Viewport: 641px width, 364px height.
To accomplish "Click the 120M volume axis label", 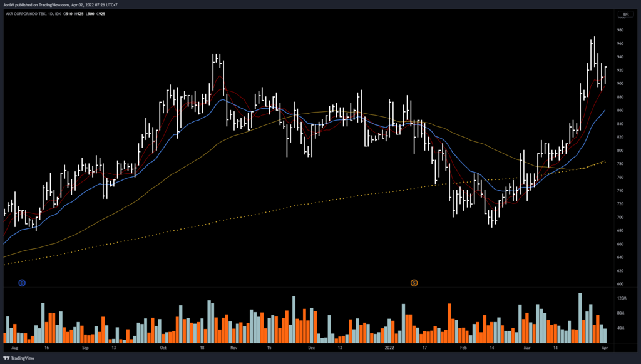I will tap(621, 299).
